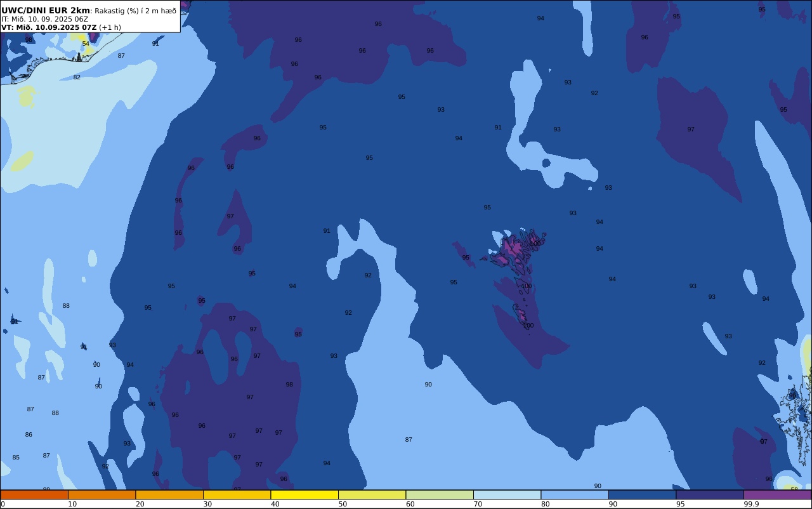The image size is (812, 509).
Task: Pick the bright yellow 40–50 legend swatch
Action: coord(304,494)
